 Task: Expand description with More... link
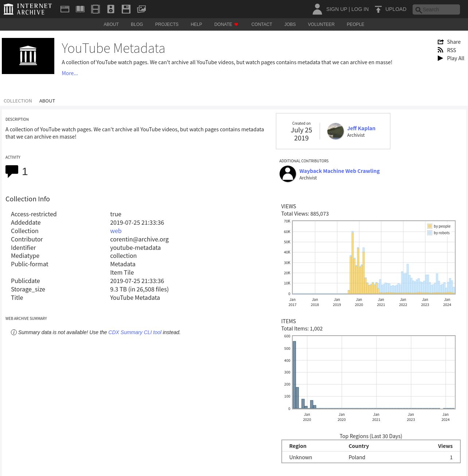[70, 73]
